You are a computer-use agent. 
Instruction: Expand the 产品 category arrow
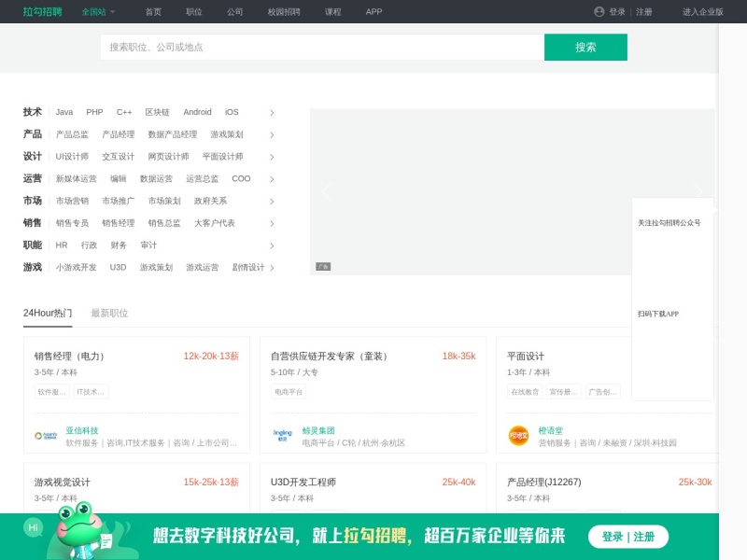[x=272, y=135]
